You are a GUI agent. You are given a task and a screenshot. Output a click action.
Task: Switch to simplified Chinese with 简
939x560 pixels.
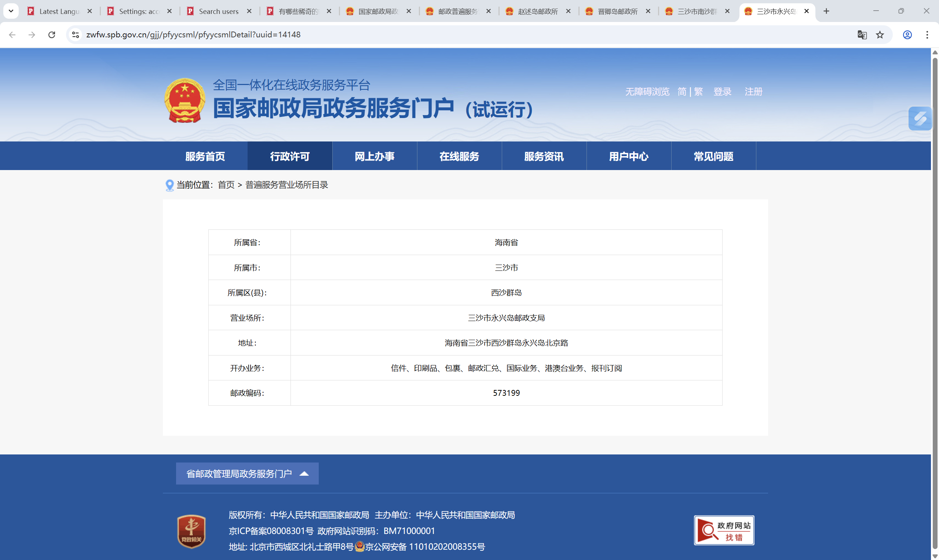coord(682,92)
